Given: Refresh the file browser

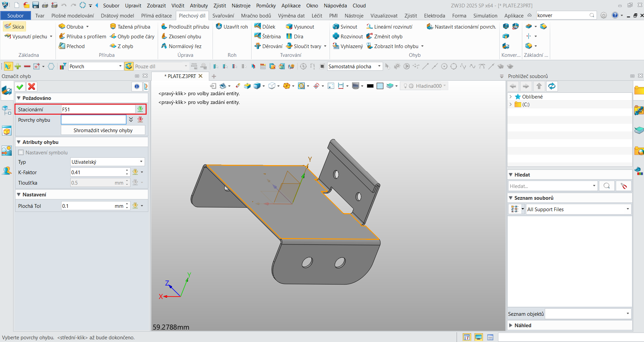Looking at the screenshot, I should coord(552,86).
